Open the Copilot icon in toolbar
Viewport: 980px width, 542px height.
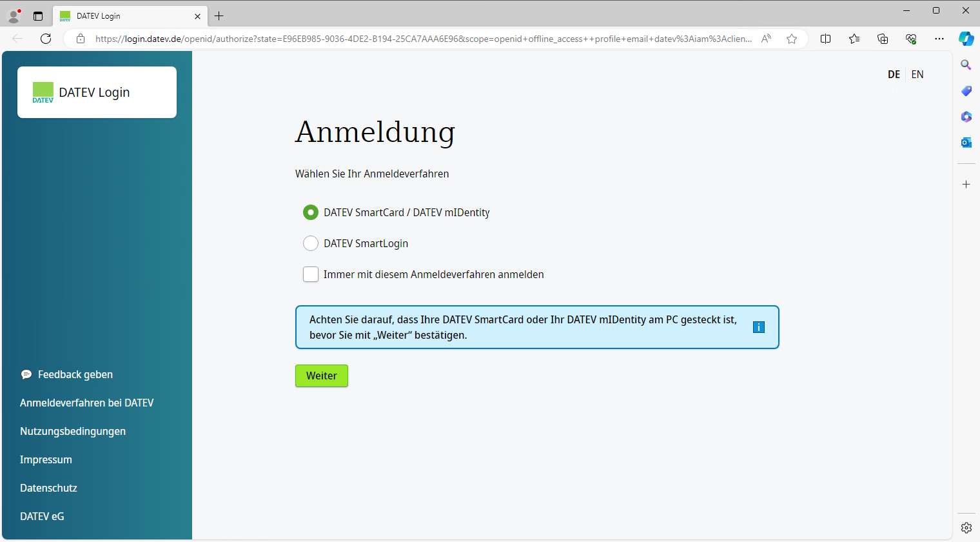tap(965, 39)
